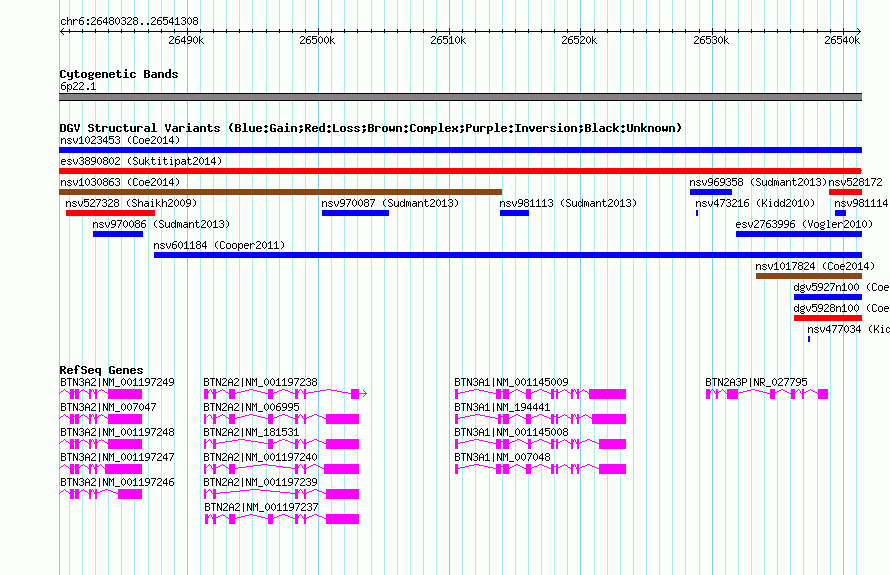Click the 26490k ruler tick label
The width and height of the screenshot is (890, 575).
pos(186,40)
